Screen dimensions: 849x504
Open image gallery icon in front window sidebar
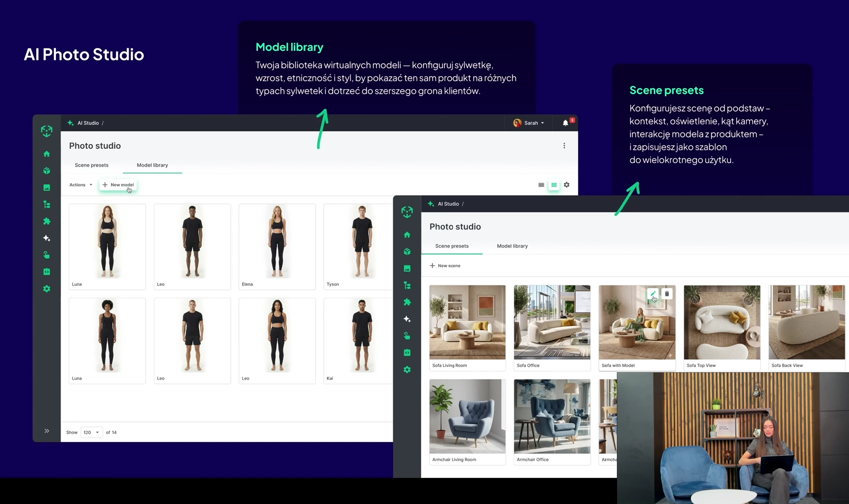tap(407, 268)
